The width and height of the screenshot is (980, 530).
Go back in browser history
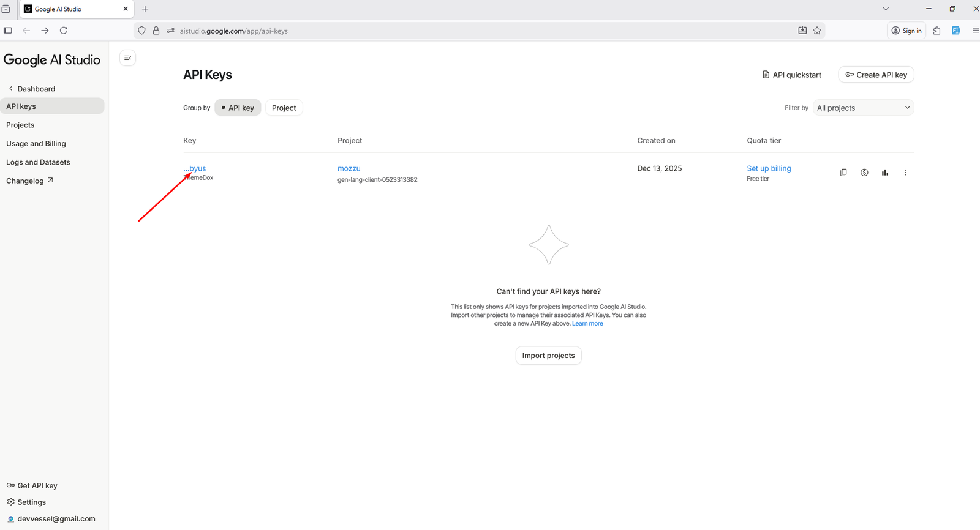point(26,31)
